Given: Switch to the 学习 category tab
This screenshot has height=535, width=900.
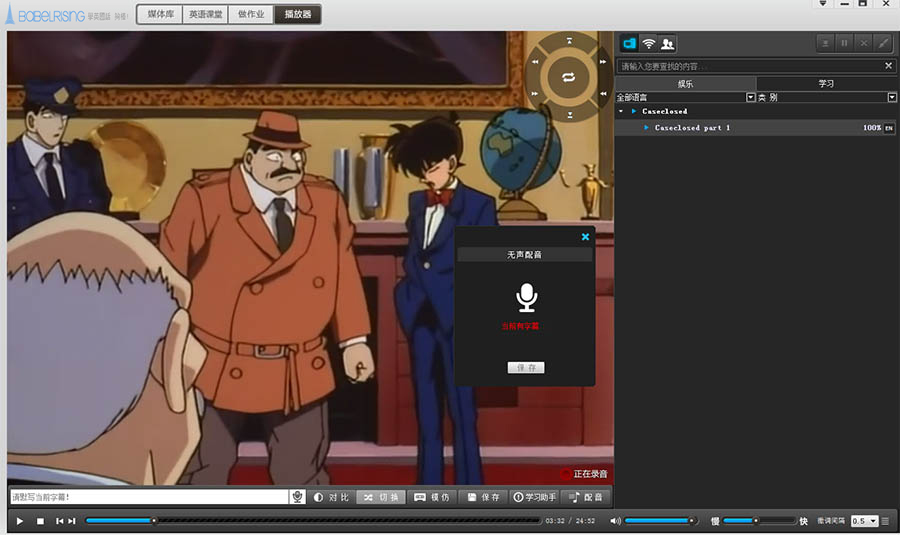Looking at the screenshot, I should tap(827, 84).
